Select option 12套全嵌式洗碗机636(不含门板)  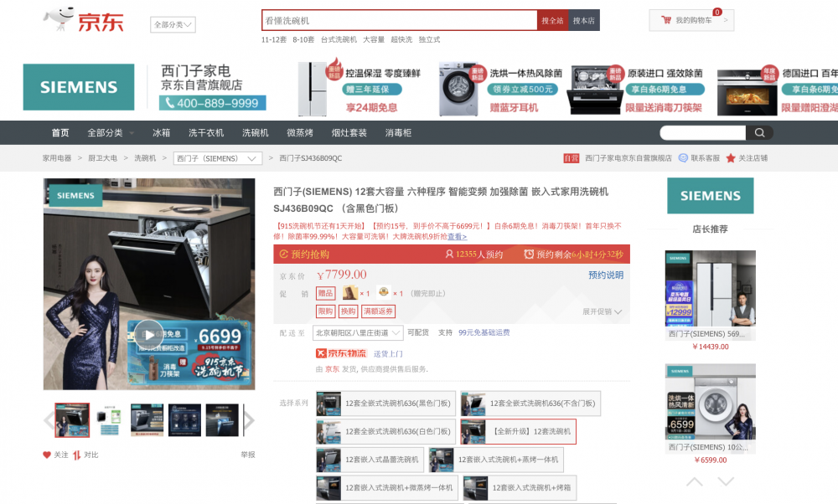coord(530,403)
